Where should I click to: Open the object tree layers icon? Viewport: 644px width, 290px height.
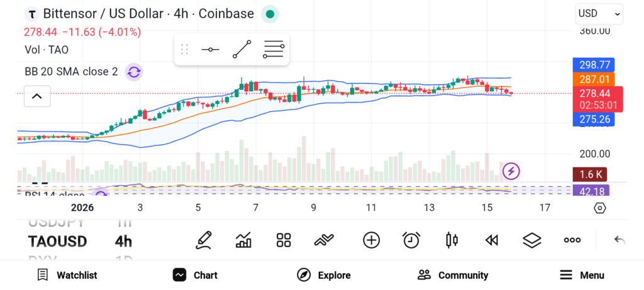click(532, 240)
